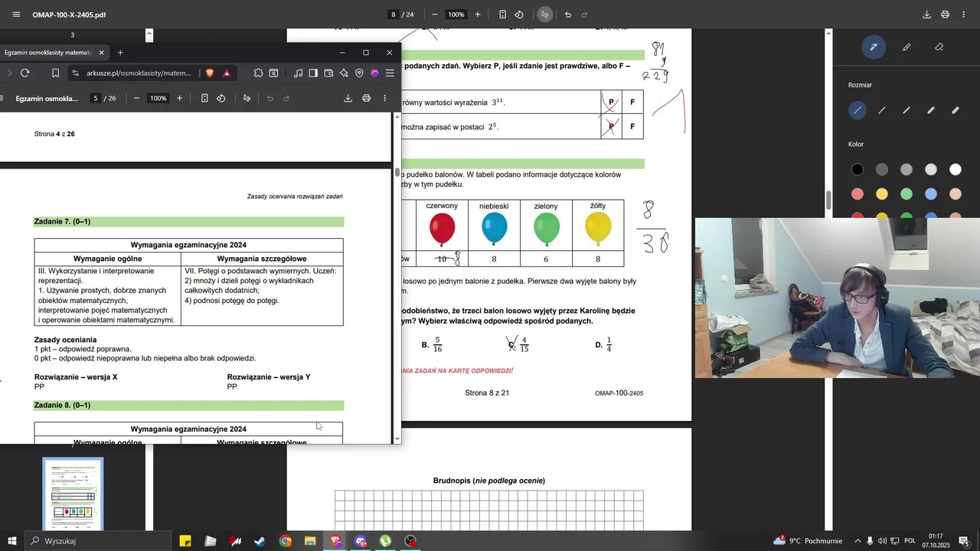Choose the fourth pen size option

931,110
